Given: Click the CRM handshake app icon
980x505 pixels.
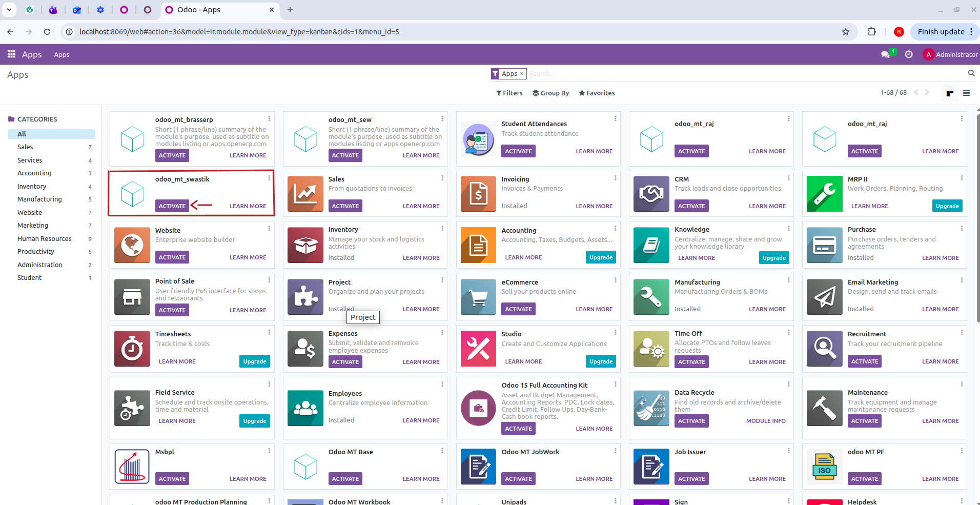Looking at the screenshot, I should (651, 194).
